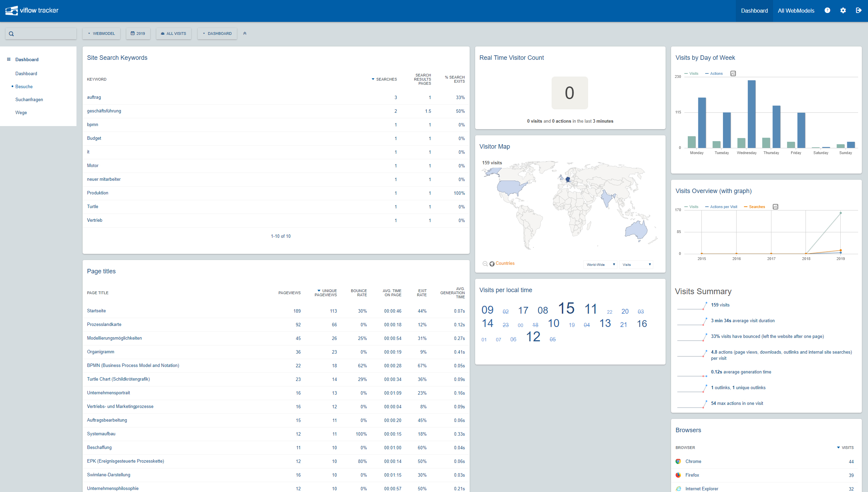Select Suchanfragen in the sidebar
The image size is (868, 492).
point(29,99)
